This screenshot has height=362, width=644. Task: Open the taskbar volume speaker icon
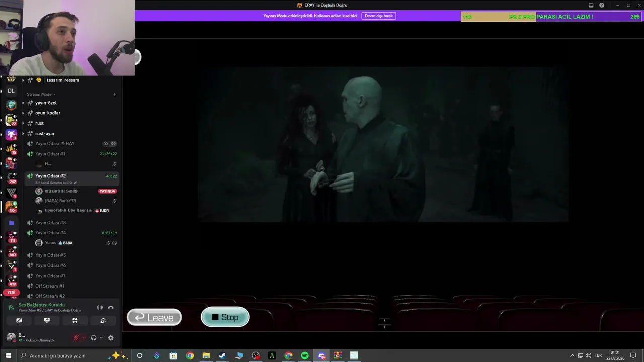(588, 356)
